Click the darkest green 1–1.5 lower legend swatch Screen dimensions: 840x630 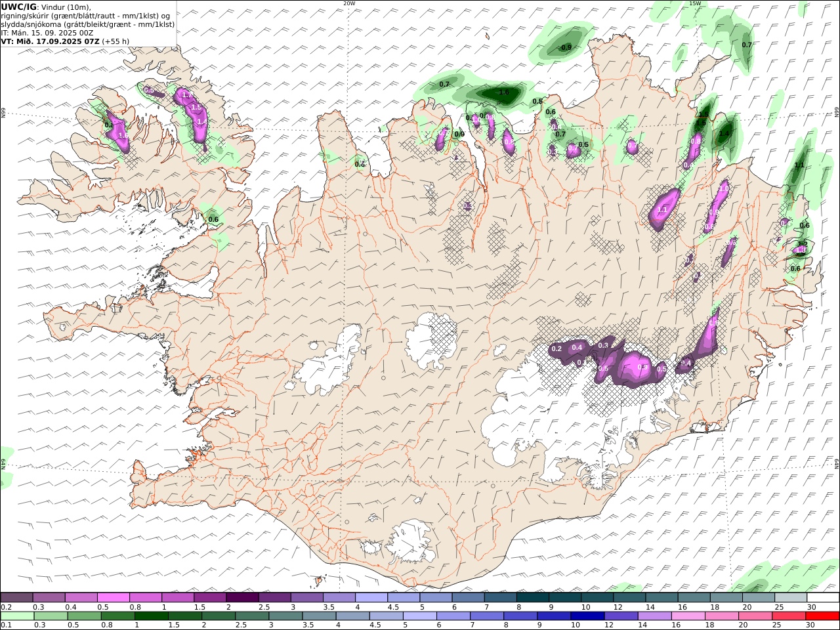pyautogui.click(x=151, y=616)
